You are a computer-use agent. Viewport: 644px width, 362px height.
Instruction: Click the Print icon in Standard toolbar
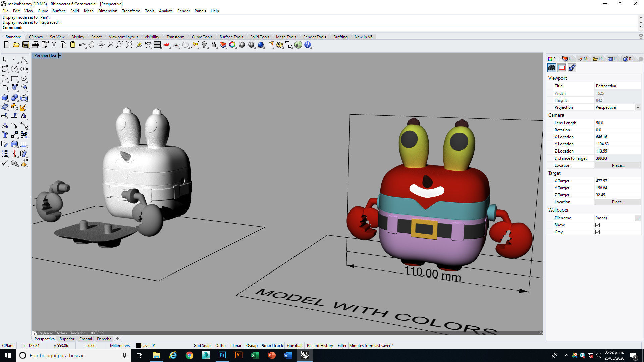[x=35, y=45]
